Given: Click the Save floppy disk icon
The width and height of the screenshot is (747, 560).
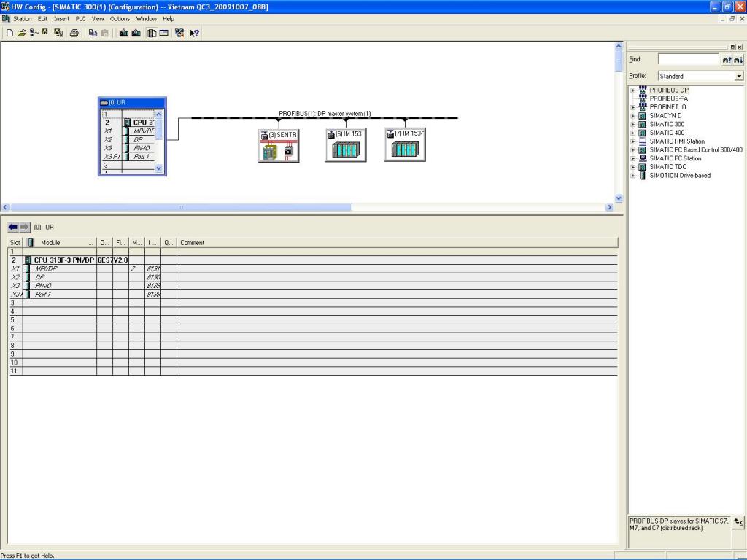Looking at the screenshot, I should pos(45,33).
